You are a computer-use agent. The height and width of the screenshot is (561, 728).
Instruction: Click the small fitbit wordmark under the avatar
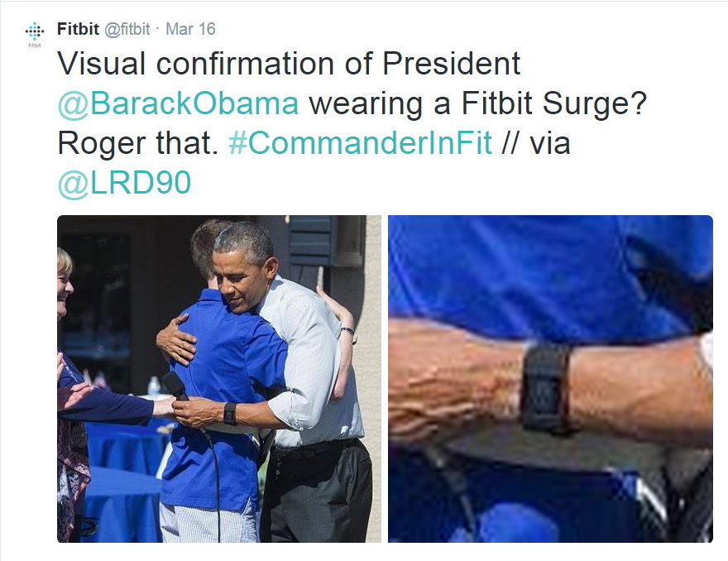[35, 46]
